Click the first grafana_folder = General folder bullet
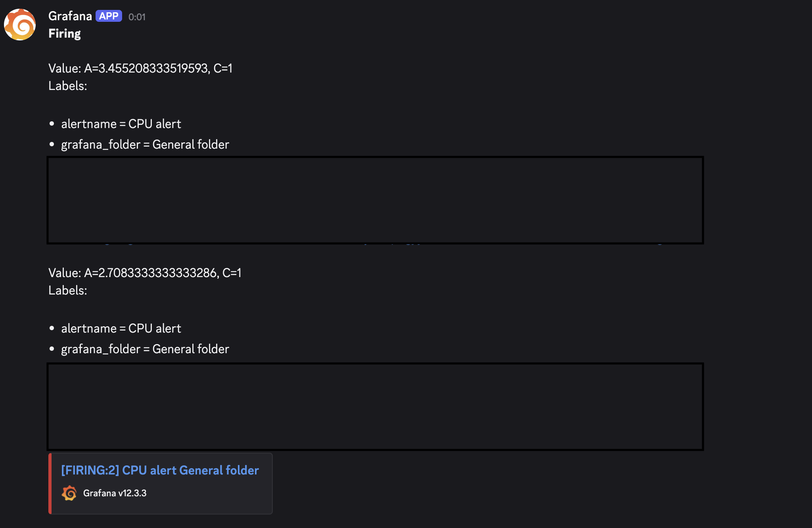The image size is (812, 528). point(145,144)
